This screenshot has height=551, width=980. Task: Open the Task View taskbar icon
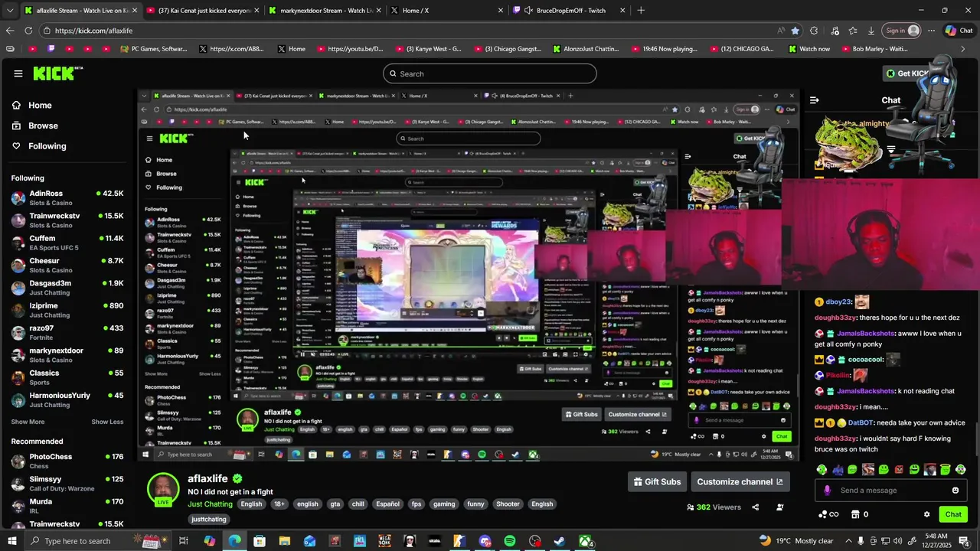tap(184, 541)
